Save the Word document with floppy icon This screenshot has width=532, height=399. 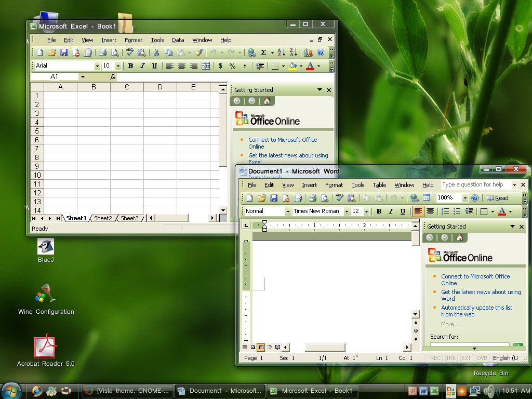coord(274,198)
